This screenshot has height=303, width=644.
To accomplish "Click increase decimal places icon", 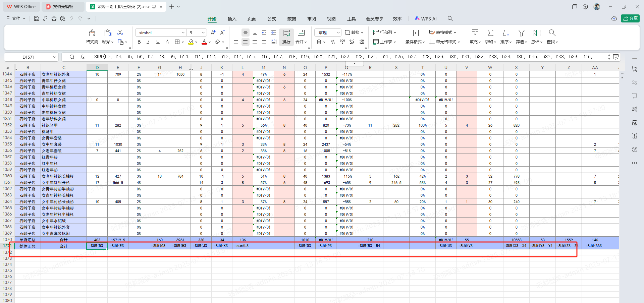I will pos(352,42).
